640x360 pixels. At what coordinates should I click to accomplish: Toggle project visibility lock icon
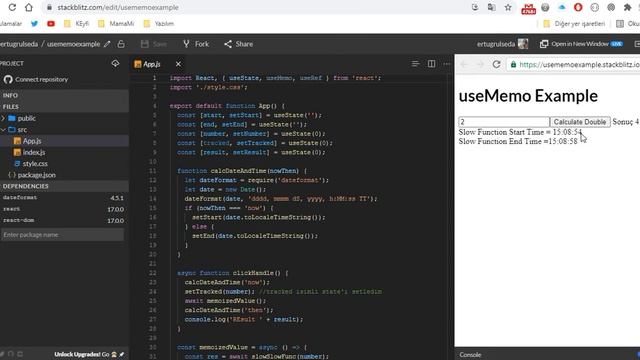point(121,44)
